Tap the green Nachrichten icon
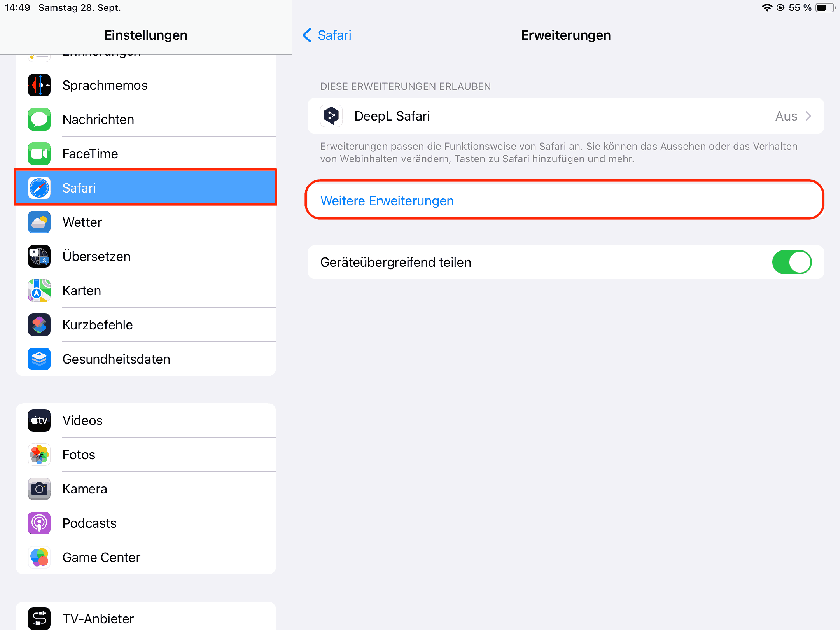This screenshot has width=840, height=630. click(x=39, y=119)
